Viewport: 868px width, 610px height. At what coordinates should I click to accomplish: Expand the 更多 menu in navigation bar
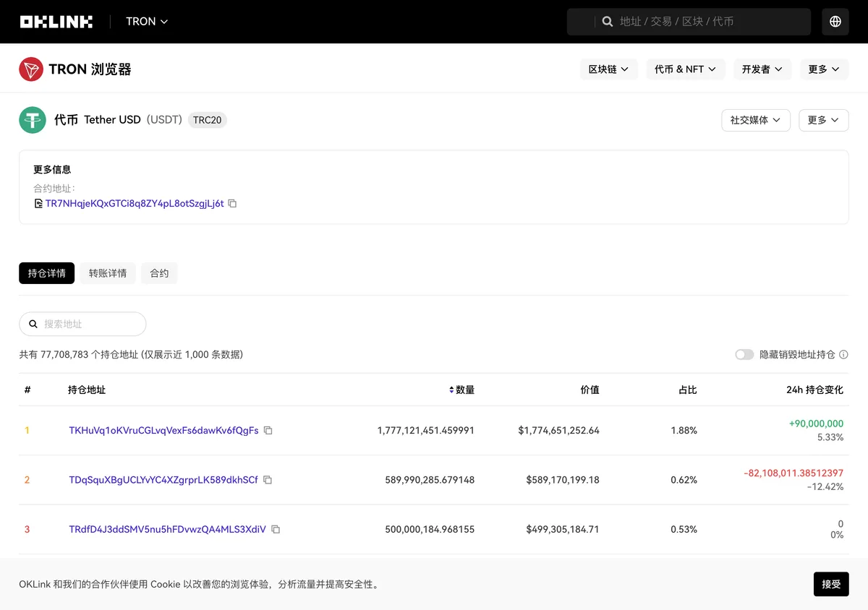[x=824, y=69]
